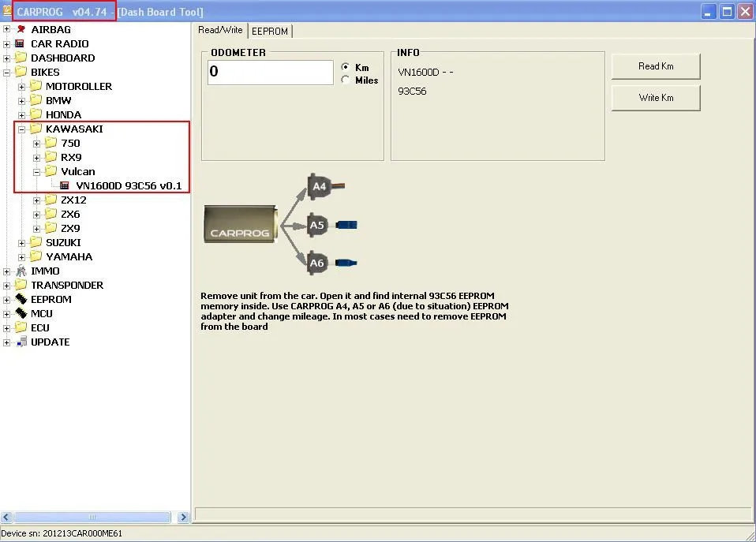Click the Device sn status bar text

coord(62,533)
